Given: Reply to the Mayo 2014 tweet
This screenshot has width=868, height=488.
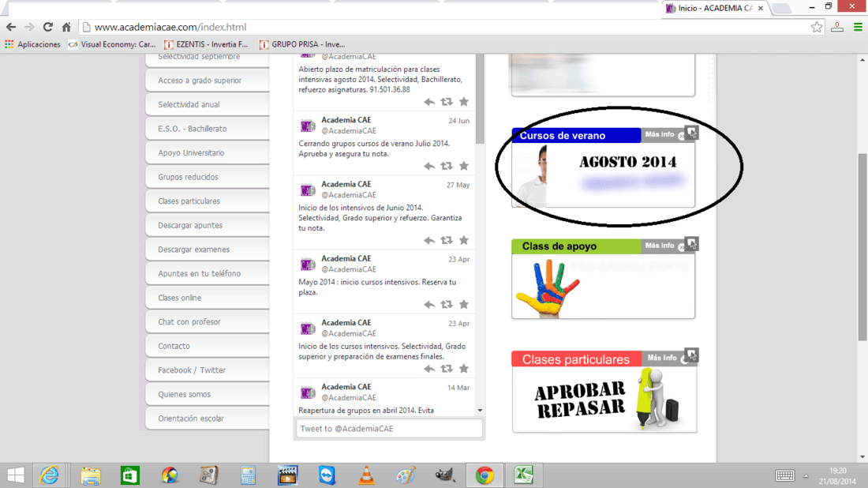Looking at the screenshot, I should [x=429, y=305].
